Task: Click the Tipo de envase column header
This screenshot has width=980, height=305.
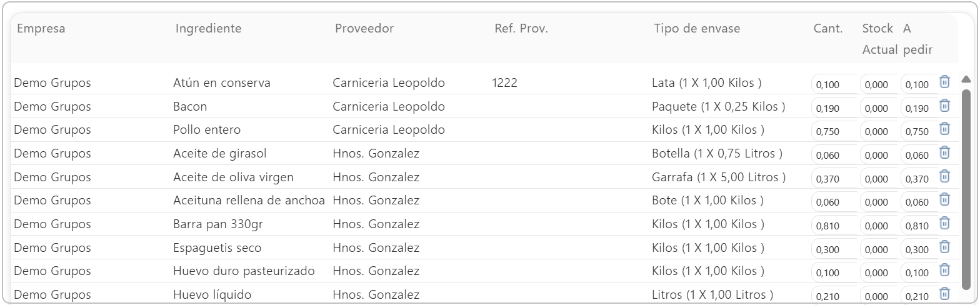Action: 697,29
